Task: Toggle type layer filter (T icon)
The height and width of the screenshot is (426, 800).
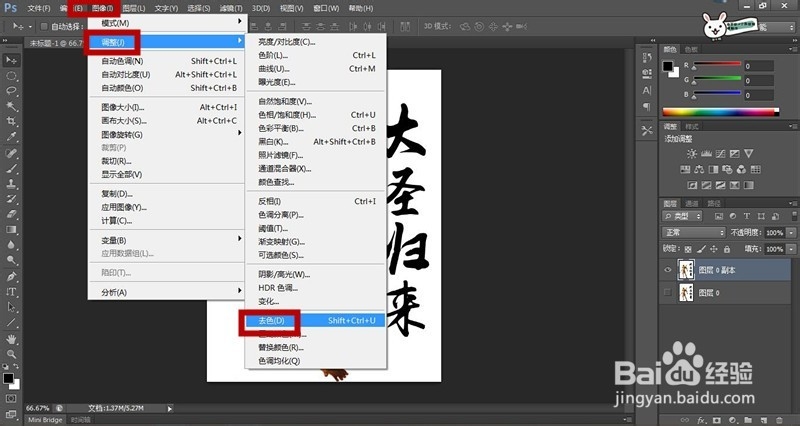Action: tap(747, 216)
